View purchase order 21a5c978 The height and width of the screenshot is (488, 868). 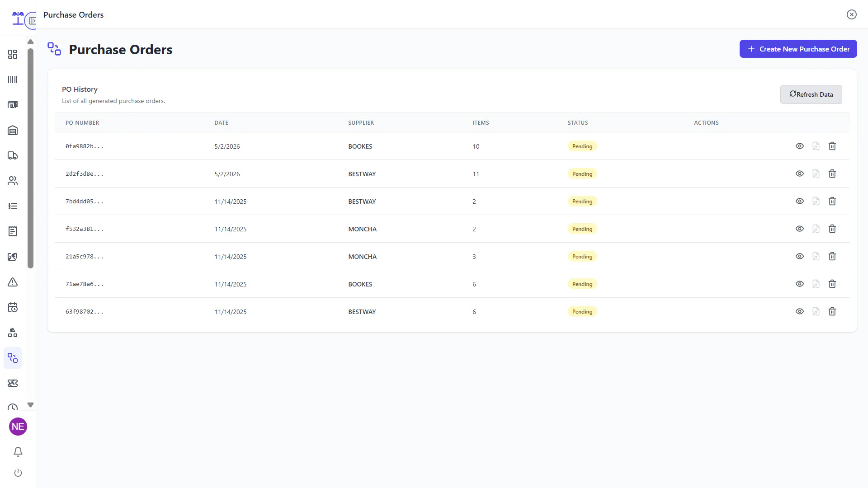point(800,256)
